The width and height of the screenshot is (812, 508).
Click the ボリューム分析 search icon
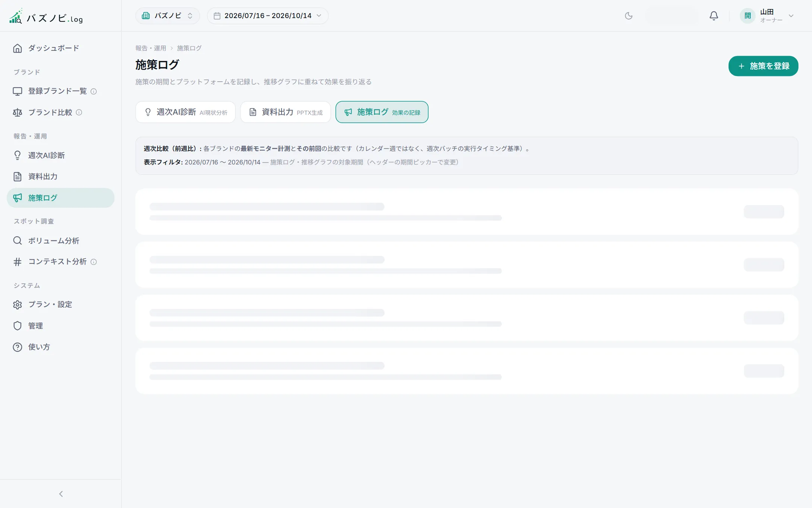(x=17, y=240)
